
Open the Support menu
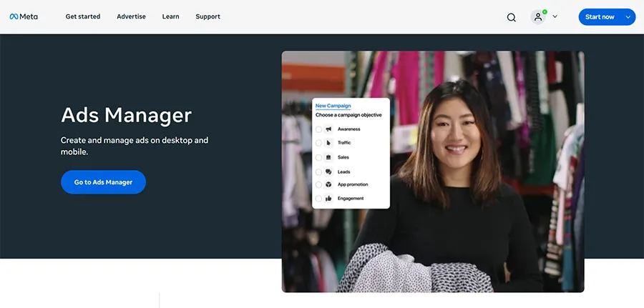pyautogui.click(x=208, y=16)
